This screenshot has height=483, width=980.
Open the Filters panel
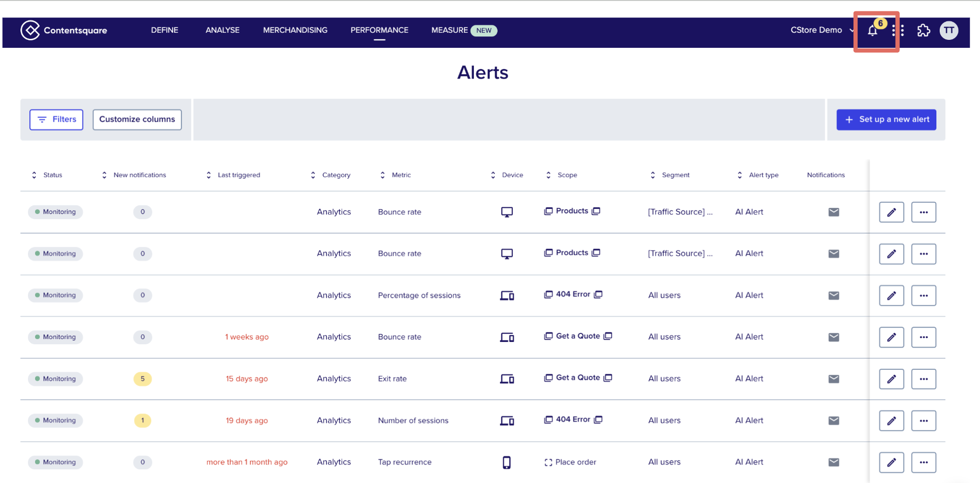(x=56, y=119)
